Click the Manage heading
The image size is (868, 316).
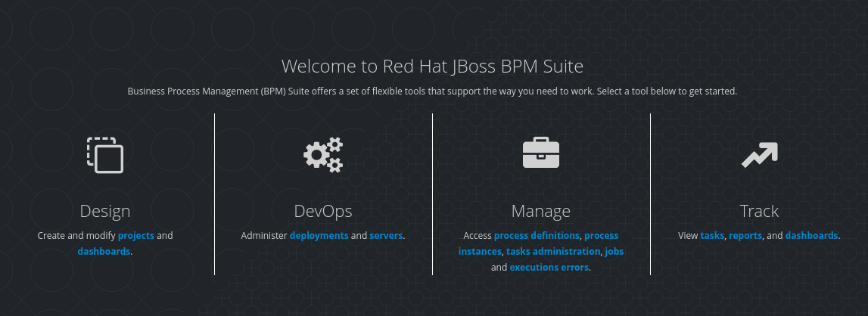pyautogui.click(x=541, y=211)
